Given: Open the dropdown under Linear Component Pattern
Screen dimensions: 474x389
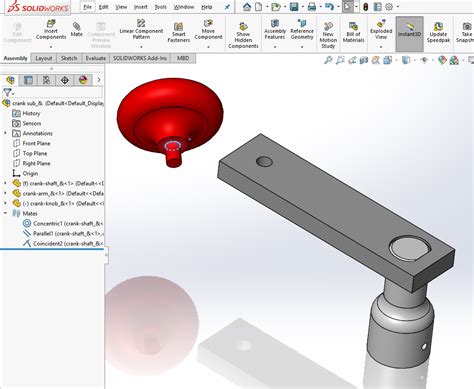Looking at the screenshot, I should click(141, 47).
